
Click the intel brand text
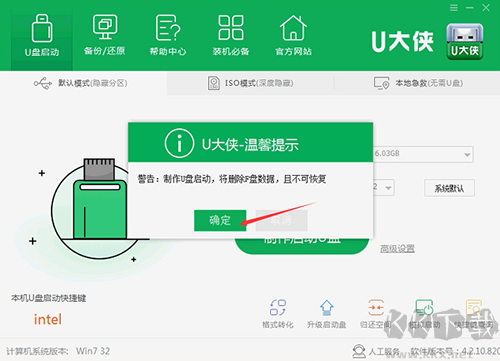48,319
